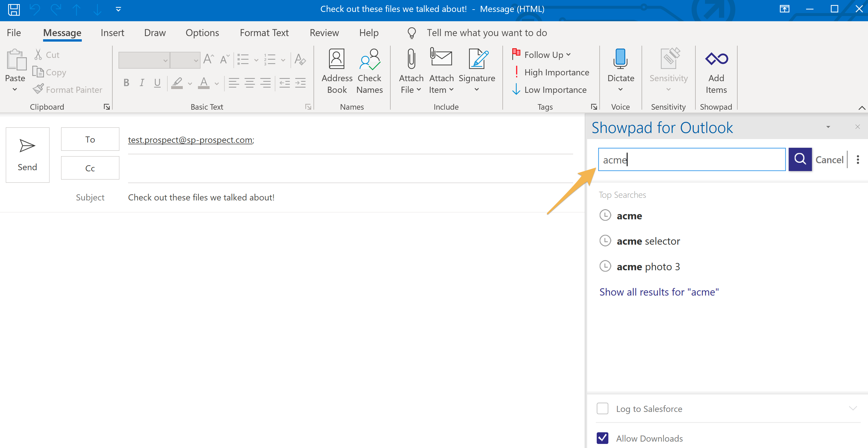Apply bullet list formatting
This screenshot has width=868, height=448.
point(243,59)
